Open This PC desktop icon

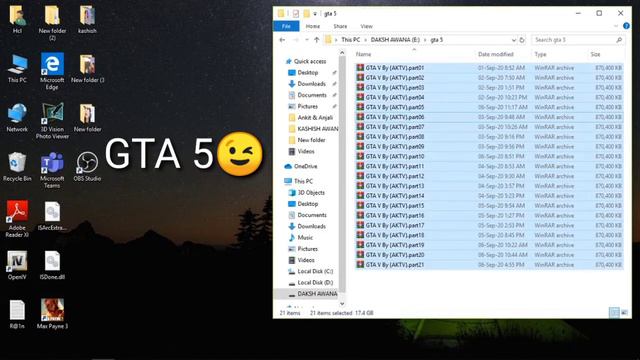[x=17, y=69]
